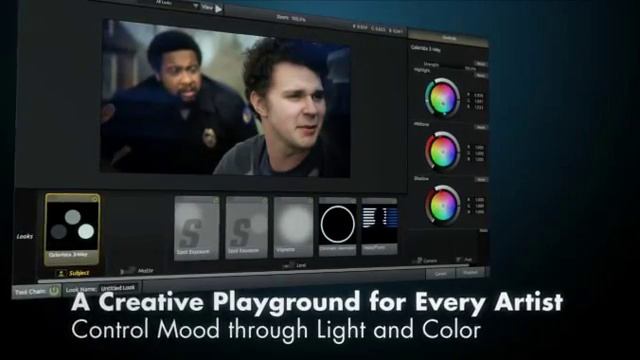Viewport: 640px width, 360px height.
Task: Click in the Look Name field
Action: point(118,288)
